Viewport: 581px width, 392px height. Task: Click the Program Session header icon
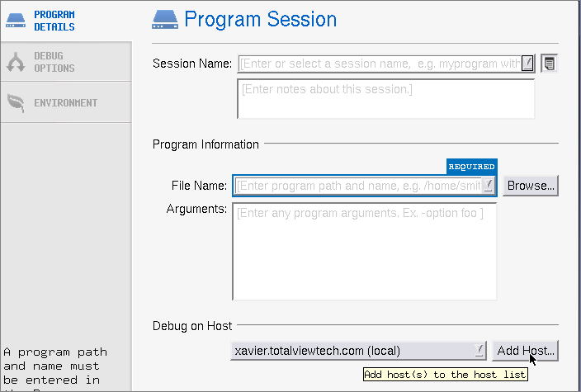(x=166, y=20)
